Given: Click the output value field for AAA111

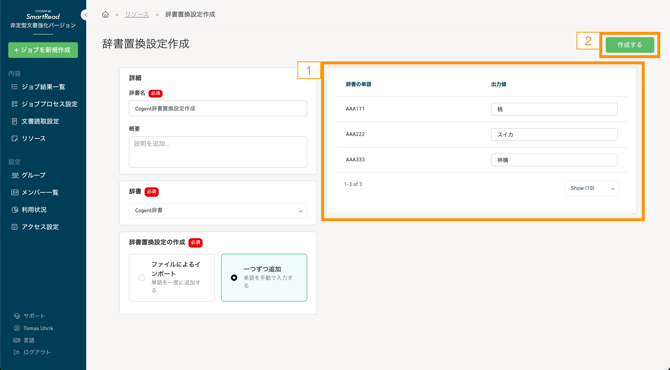Looking at the screenshot, I should (554, 109).
